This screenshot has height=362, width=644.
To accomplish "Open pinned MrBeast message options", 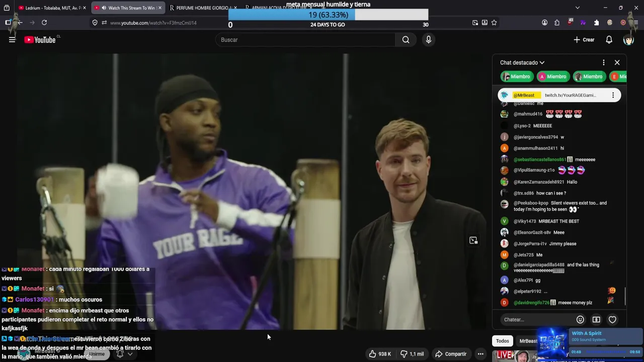I will click(613, 95).
